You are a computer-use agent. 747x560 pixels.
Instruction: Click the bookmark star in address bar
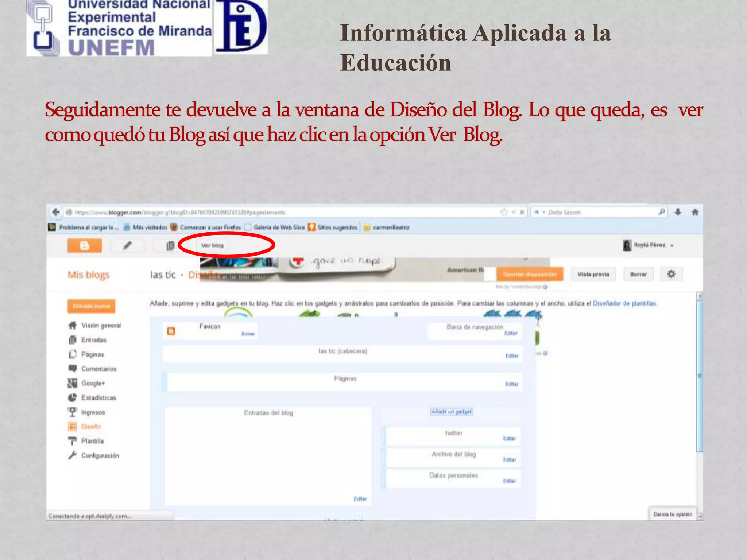pos(504,212)
